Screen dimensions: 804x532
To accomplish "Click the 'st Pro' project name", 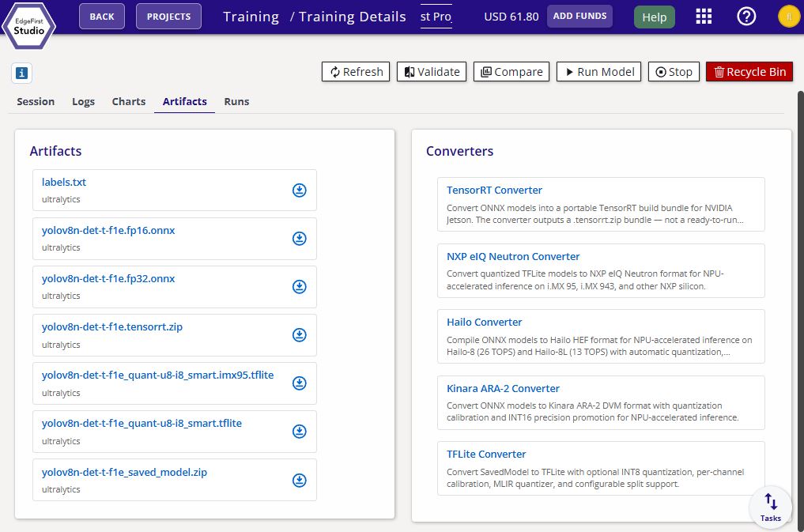I will tap(436, 17).
